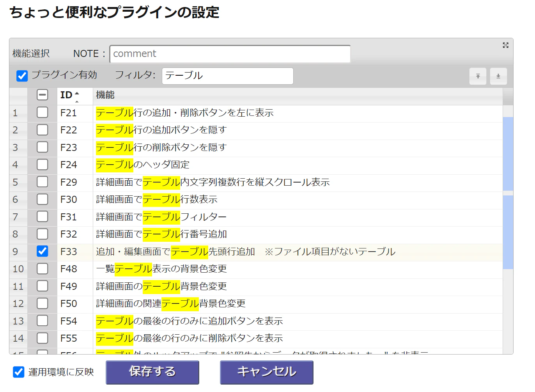The image size is (535, 392).
Task: Select 詳細画面の関連テーブル背景色変更 text
Action: click(x=171, y=303)
